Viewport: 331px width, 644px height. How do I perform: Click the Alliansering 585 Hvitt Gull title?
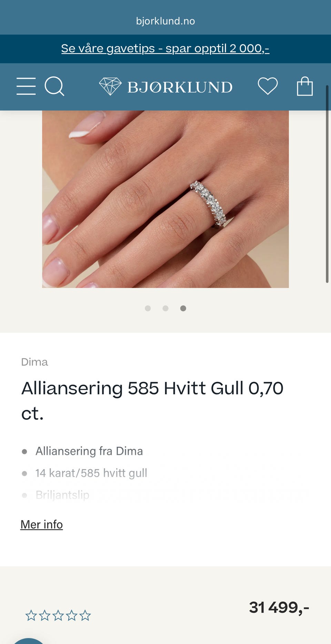click(152, 401)
